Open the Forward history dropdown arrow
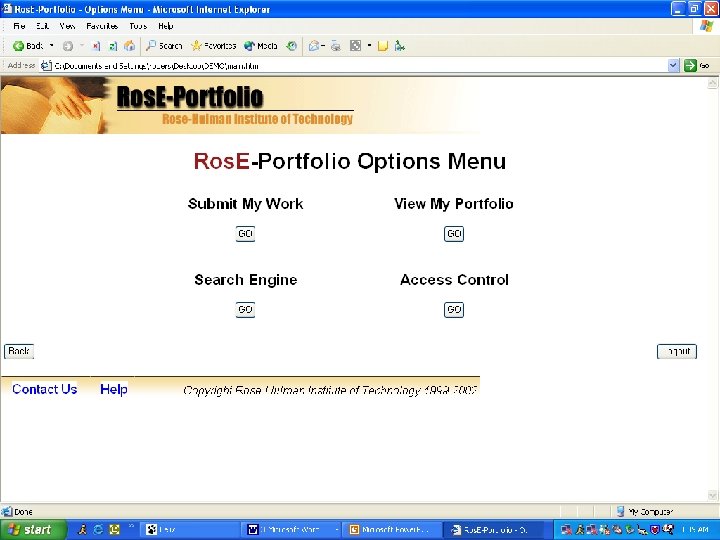 coord(82,45)
